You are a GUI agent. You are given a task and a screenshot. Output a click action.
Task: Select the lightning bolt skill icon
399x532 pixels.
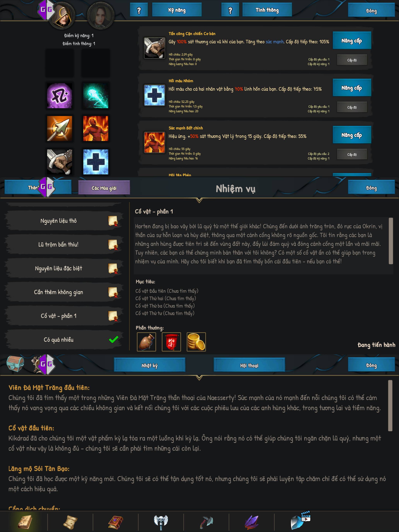point(96,96)
